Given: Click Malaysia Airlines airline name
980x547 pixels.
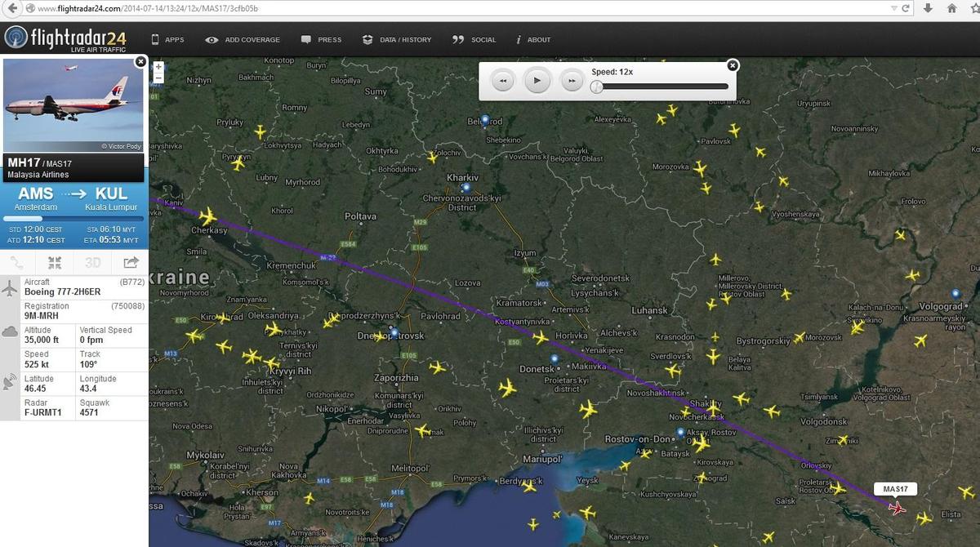Looking at the screenshot, I should [x=38, y=175].
